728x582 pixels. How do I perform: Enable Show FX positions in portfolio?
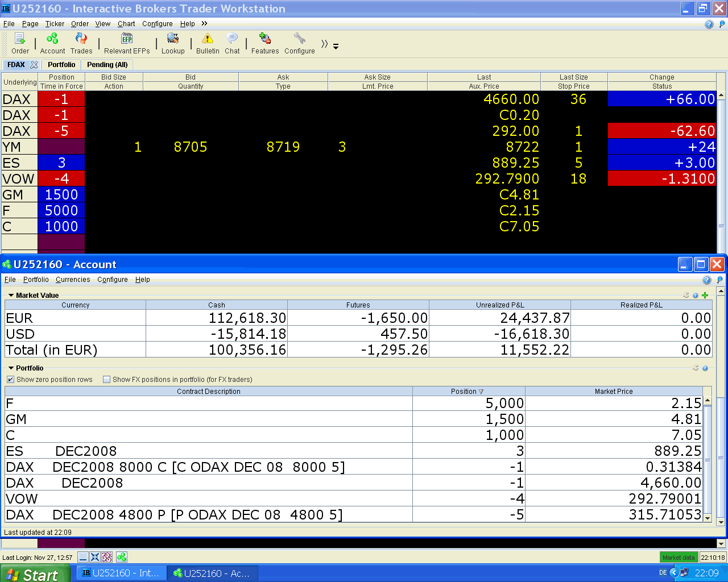tap(106, 380)
